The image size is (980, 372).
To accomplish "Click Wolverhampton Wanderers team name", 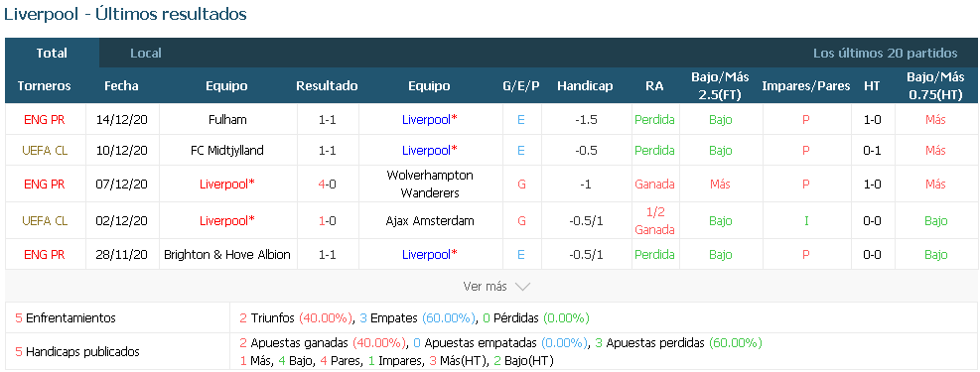I will point(431,185).
